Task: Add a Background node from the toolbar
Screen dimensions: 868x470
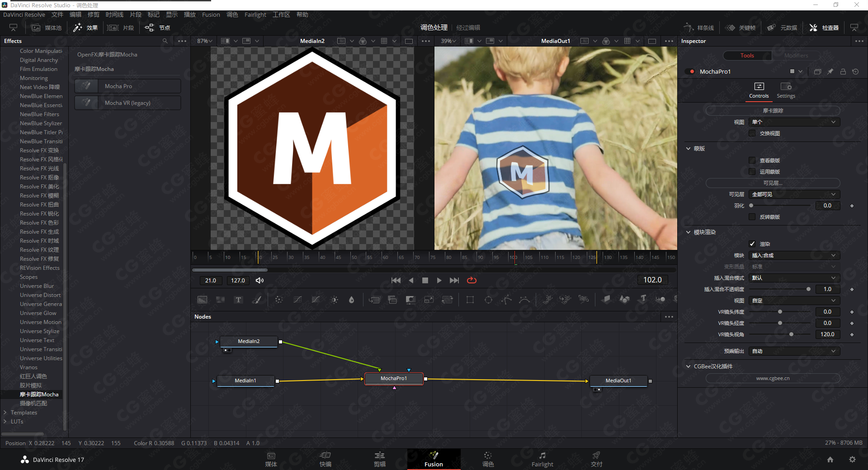Action: tap(202, 300)
